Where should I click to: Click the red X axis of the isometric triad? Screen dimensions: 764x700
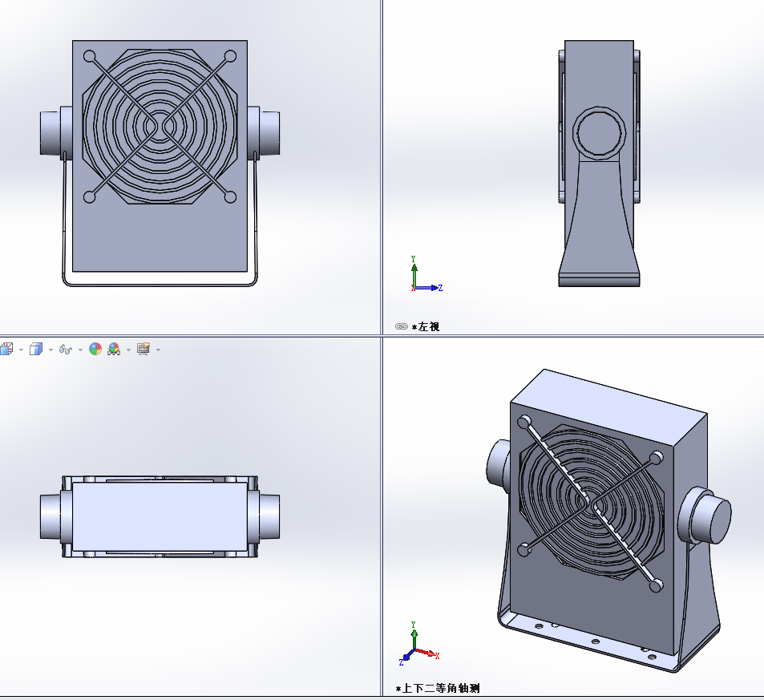(431, 655)
